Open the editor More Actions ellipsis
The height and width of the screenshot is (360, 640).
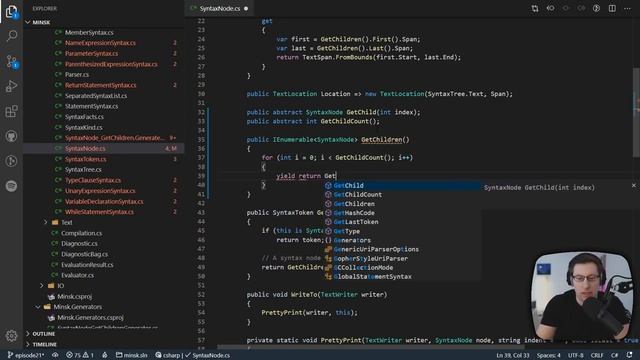point(627,8)
